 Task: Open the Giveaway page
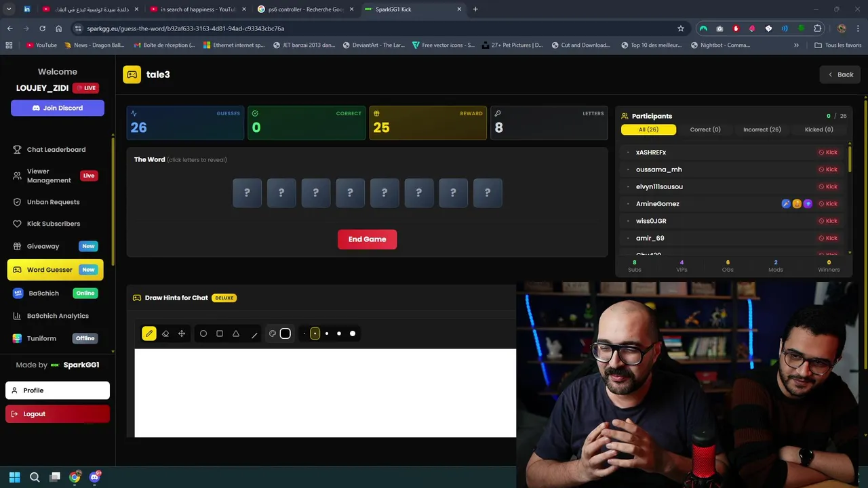coord(57,246)
